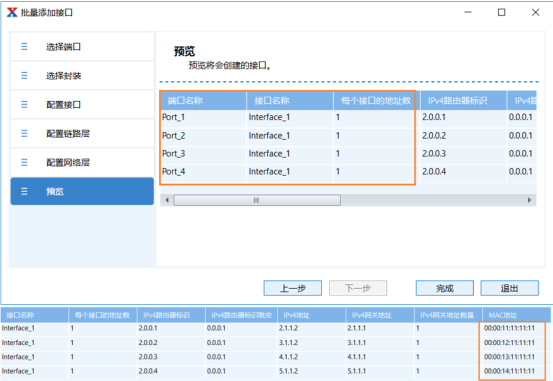The height and width of the screenshot is (381, 553).
Task: Open the 选择端口 wizard step
Action: pyautogui.click(x=82, y=47)
